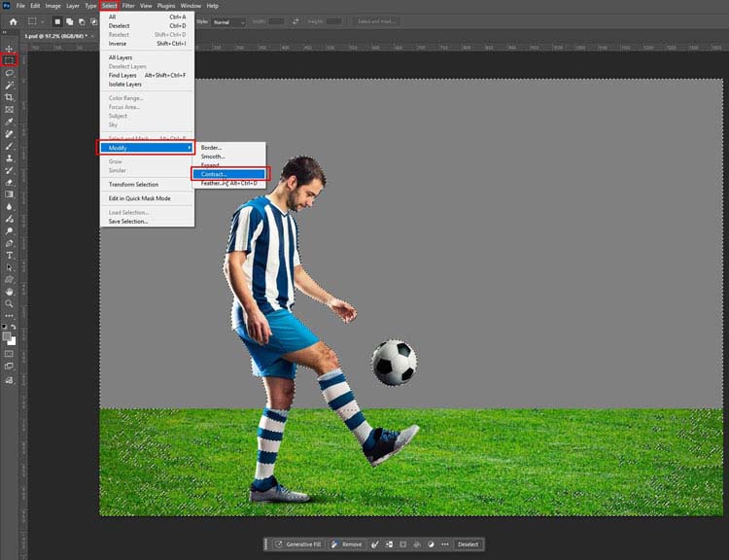Viewport: 729px width, 560px height.
Task: Select the Lasso tool
Action: tap(10, 73)
